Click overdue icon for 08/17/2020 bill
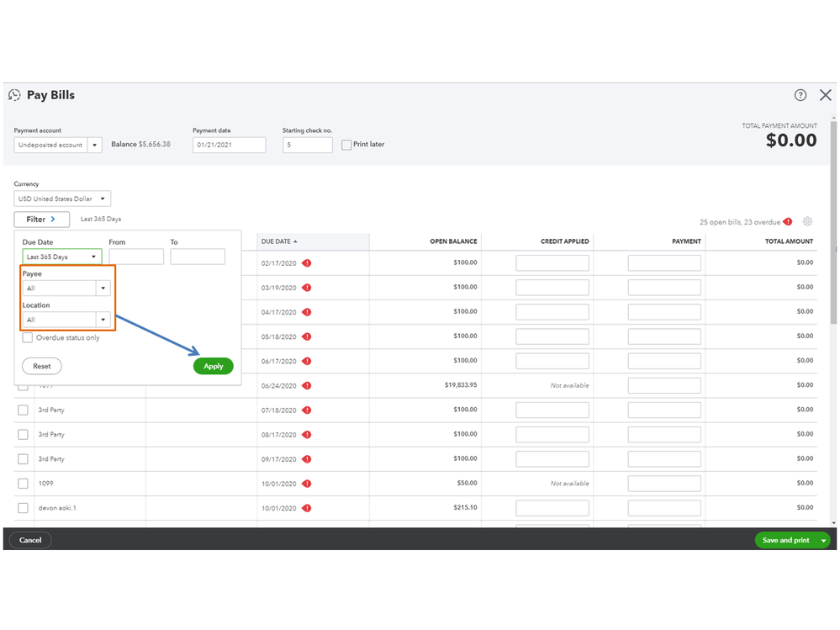The width and height of the screenshot is (840, 630). 306,435
